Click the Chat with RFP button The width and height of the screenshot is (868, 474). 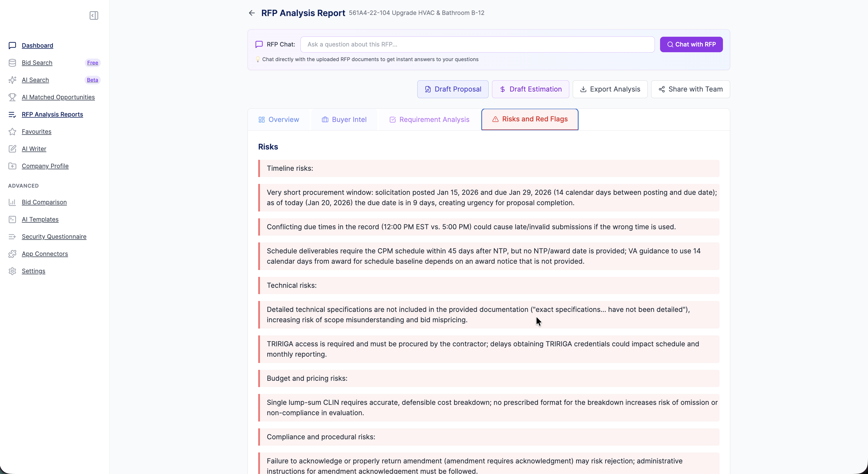coord(691,44)
